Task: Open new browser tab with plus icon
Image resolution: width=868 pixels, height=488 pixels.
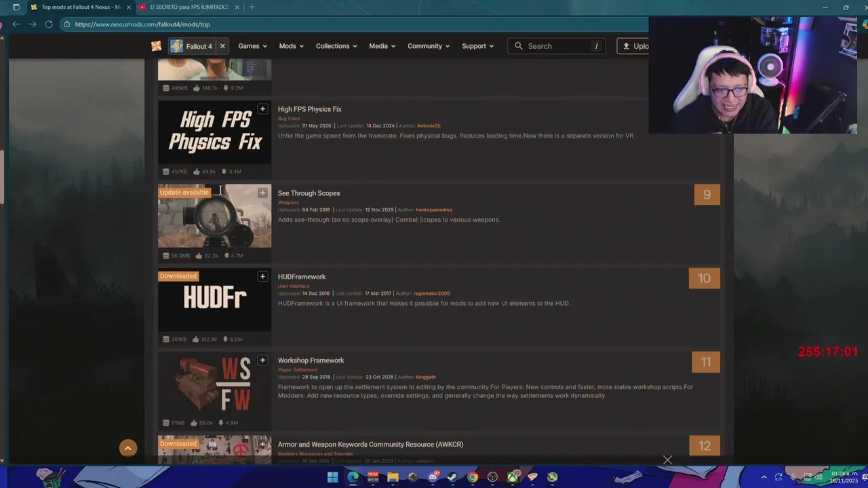Action: pyautogui.click(x=252, y=7)
